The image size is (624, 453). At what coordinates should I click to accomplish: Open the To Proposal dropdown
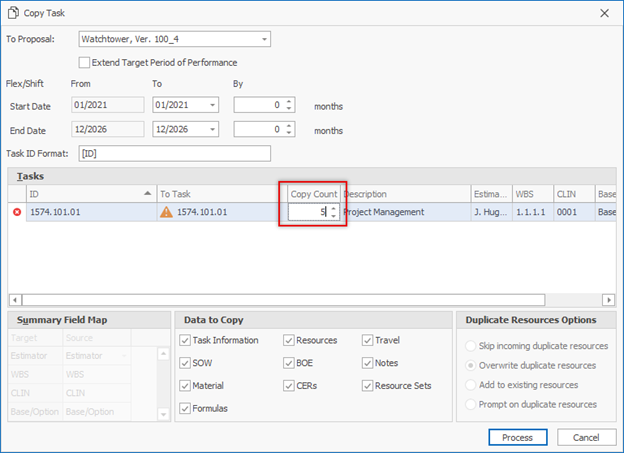pos(264,39)
